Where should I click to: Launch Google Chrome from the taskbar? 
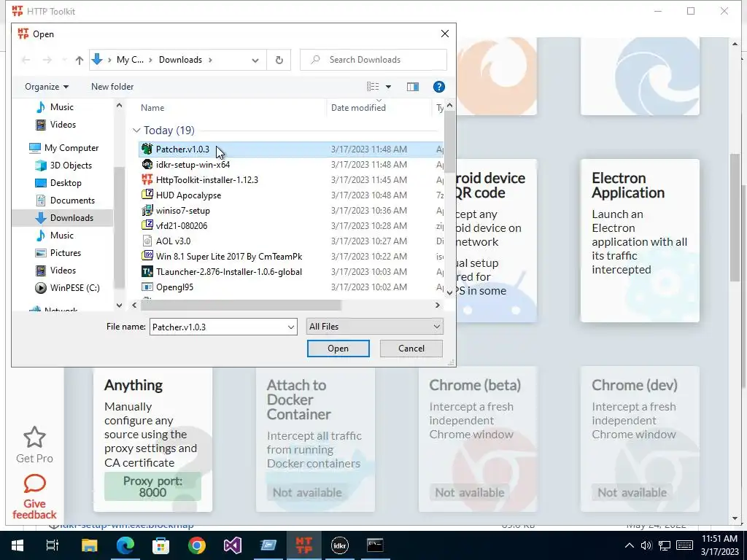(197, 545)
